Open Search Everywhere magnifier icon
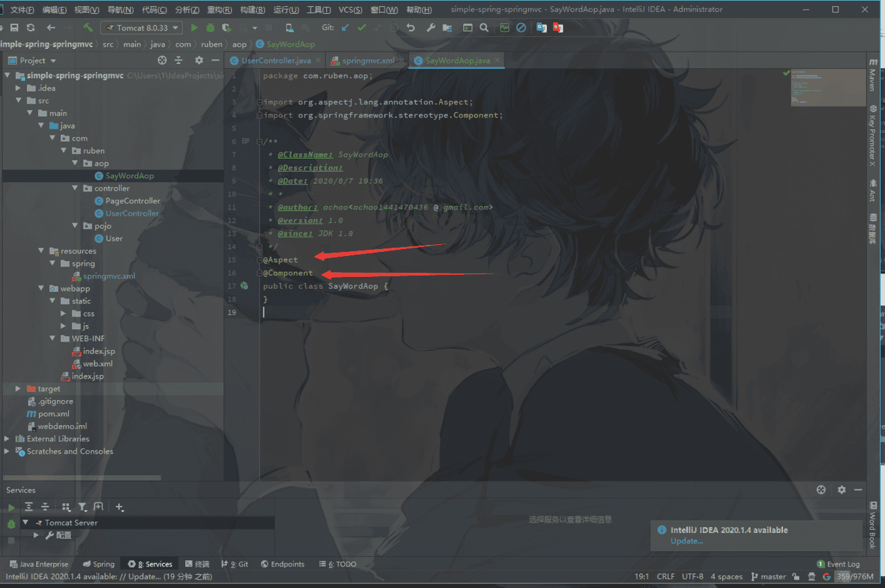The image size is (885, 588). coord(484,28)
